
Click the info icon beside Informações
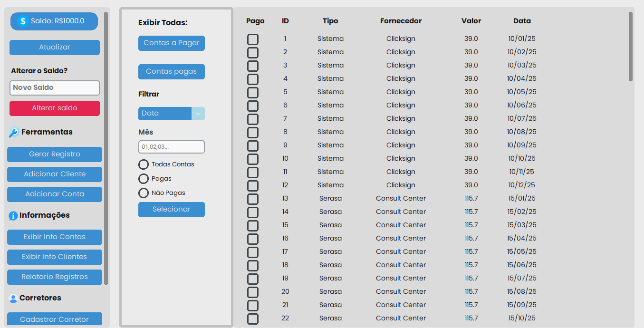point(13,216)
